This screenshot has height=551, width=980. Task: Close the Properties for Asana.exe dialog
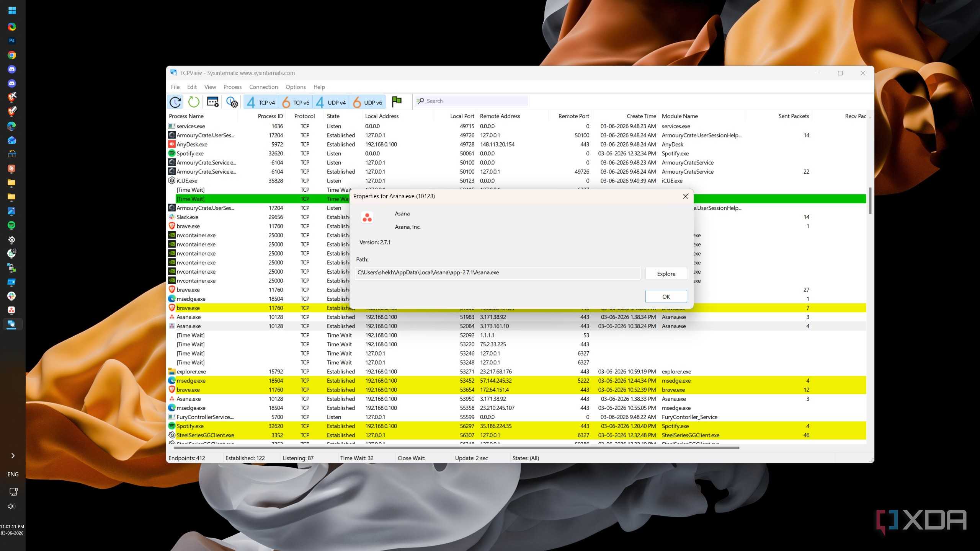coord(685,196)
